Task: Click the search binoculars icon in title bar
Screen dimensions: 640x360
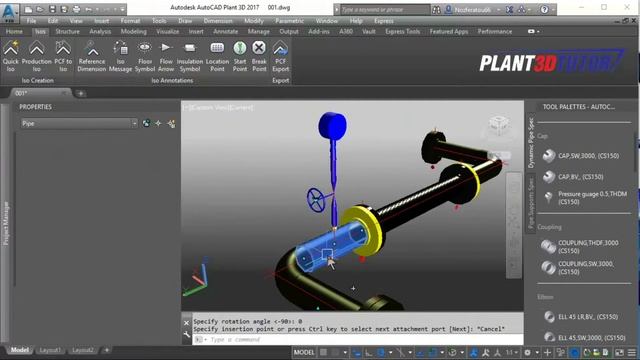Action: 436,9
